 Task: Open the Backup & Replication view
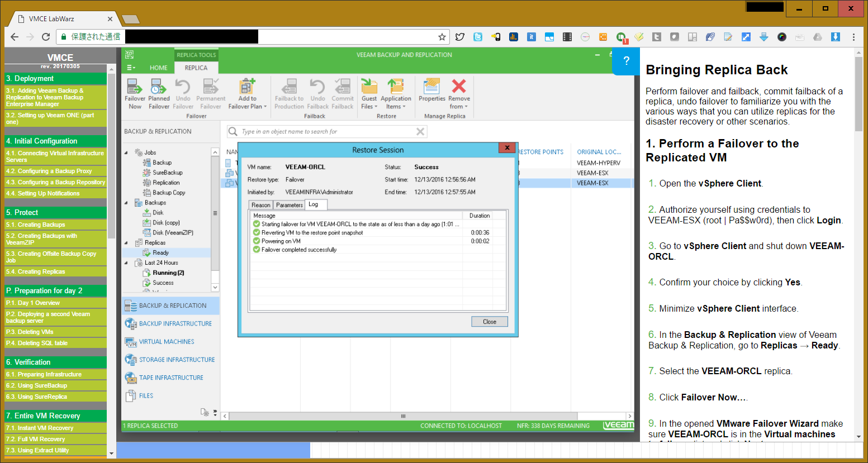point(170,306)
